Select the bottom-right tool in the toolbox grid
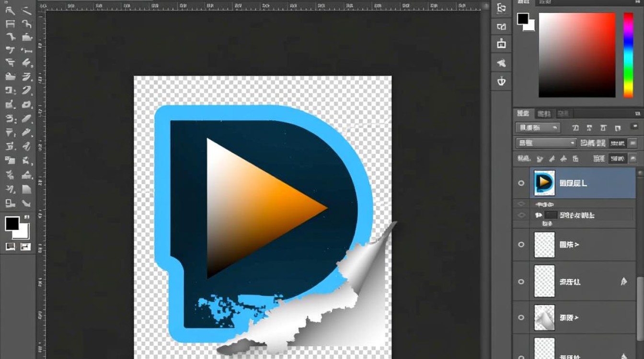644x359 pixels. pyautogui.click(x=27, y=203)
